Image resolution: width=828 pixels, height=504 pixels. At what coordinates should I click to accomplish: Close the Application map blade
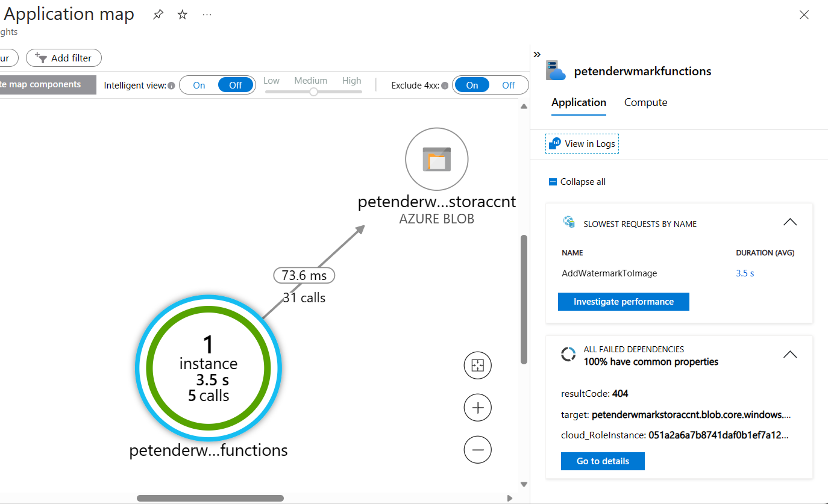click(x=804, y=15)
